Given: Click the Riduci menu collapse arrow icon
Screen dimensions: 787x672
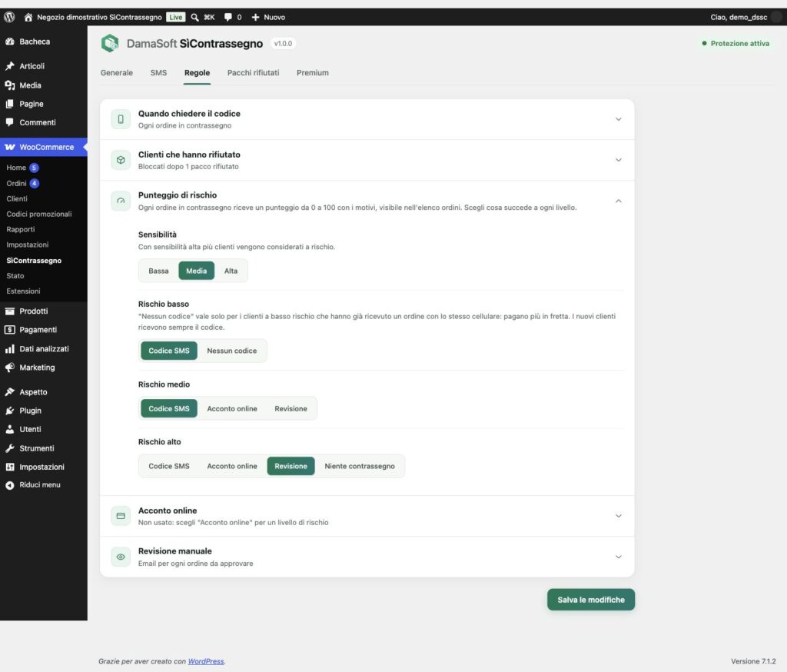Looking at the screenshot, I should pyautogui.click(x=9, y=485).
